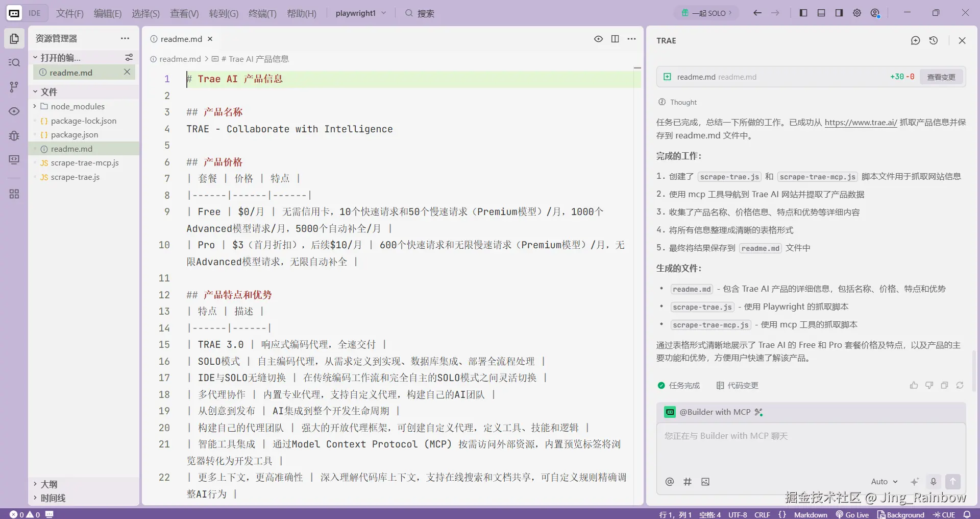Viewport: 980px width, 519px height.
Task: Open chat history in the TRAE panel
Action: click(x=934, y=40)
